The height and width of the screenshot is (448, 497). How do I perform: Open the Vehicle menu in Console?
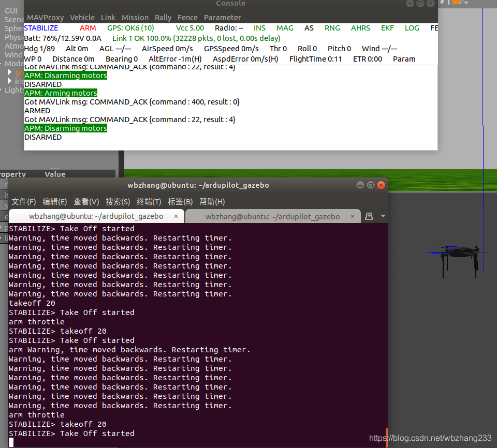[x=82, y=18]
